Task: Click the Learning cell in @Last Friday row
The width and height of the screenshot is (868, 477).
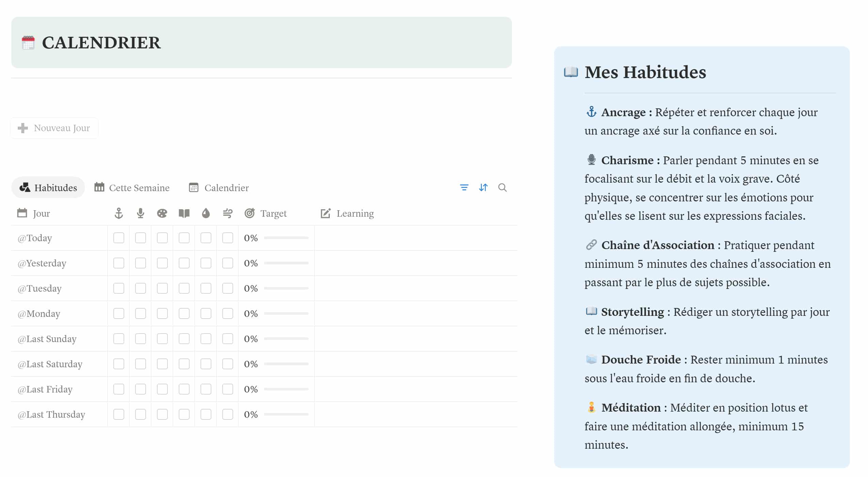Action: (416, 389)
